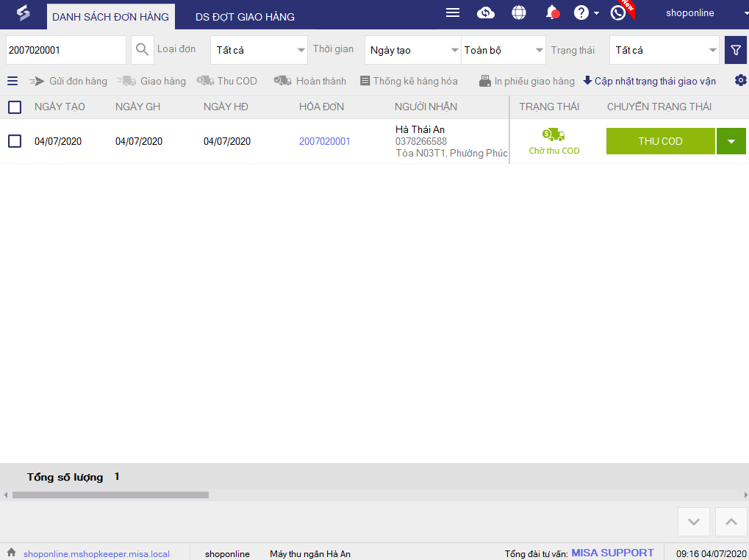Click the TRẠNG THÁI column header
Image resolution: width=749 pixels, height=560 pixels.
pos(549,107)
